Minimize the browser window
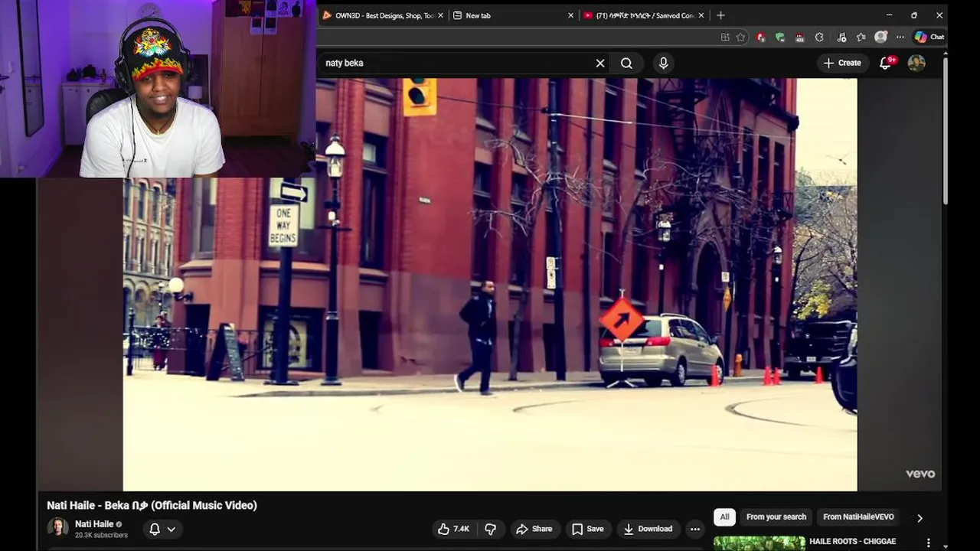The image size is (980, 551). pos(889,15)
